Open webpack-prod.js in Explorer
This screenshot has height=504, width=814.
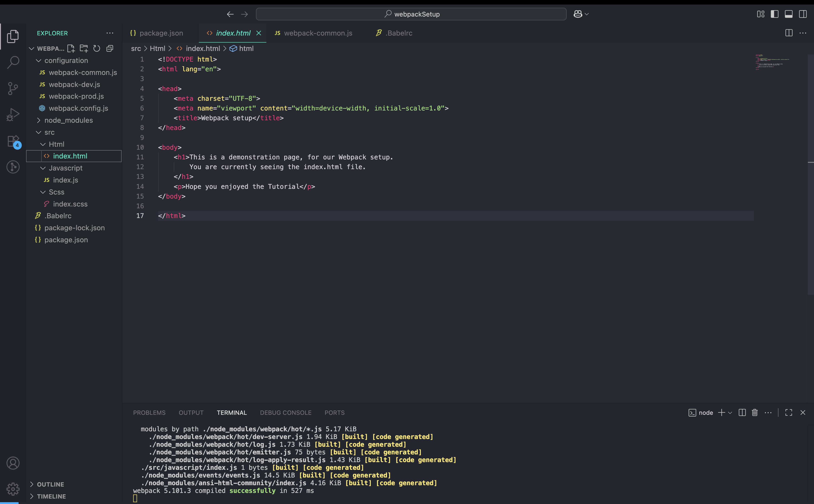coord(74,96)
